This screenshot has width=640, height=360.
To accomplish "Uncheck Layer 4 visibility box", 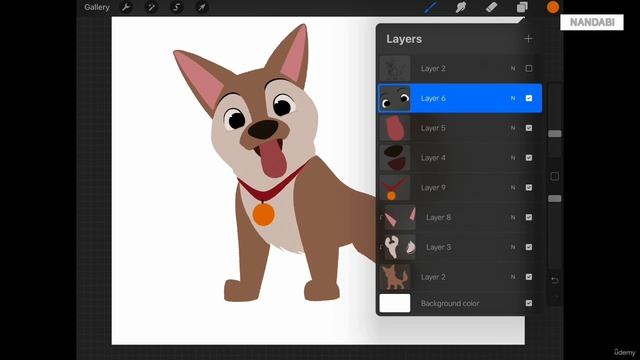I will pos(529,158).
